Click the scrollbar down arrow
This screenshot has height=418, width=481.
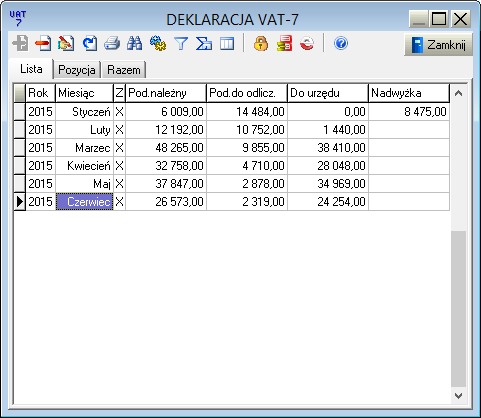click(x=458, y=396)
